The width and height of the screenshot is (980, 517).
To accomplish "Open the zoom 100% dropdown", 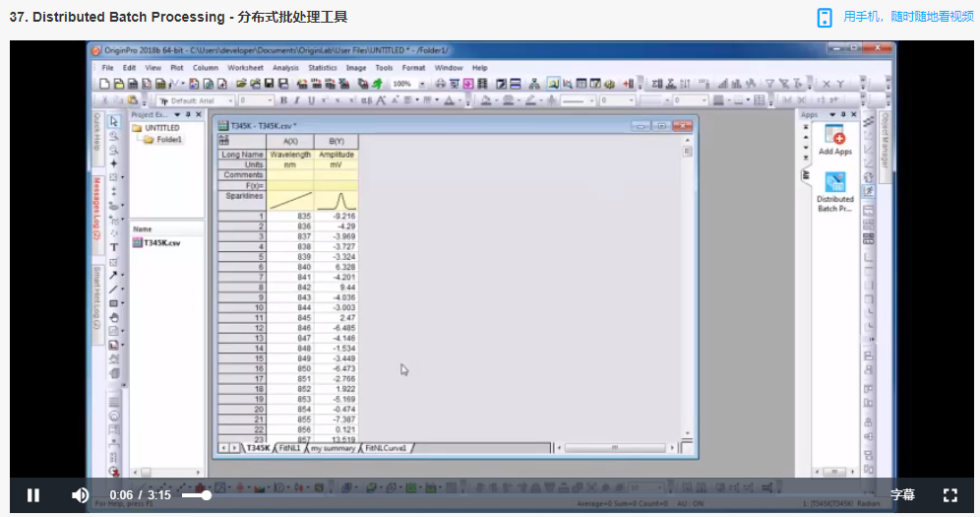I will 422,84.
